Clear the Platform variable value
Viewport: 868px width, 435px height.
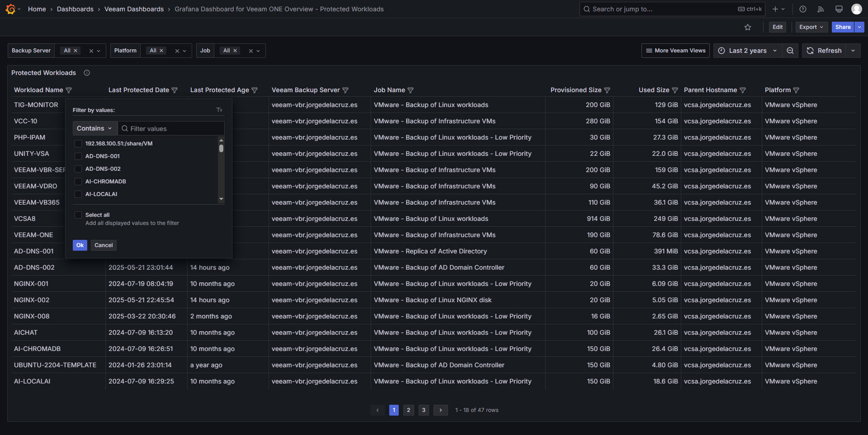point(177,51)
